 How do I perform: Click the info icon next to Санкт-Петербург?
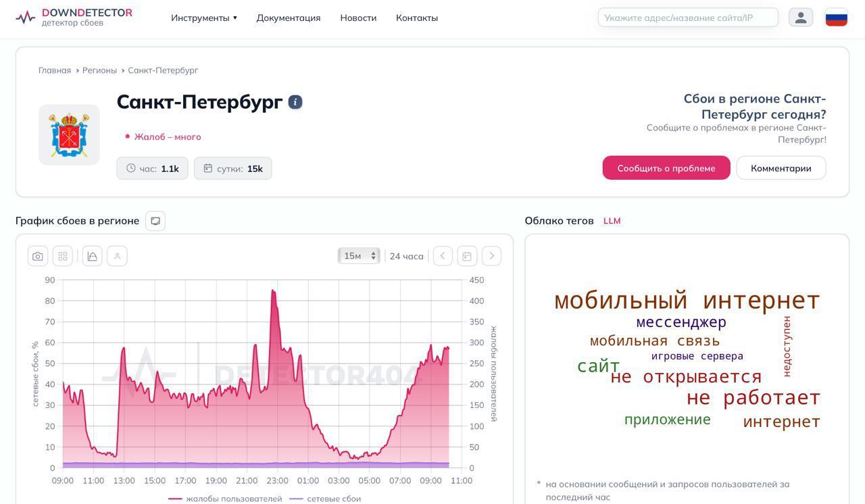(x=295, y=102)
